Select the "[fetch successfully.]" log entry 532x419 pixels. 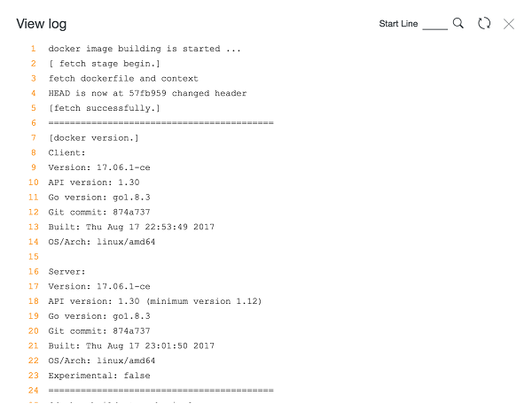[105, 108]
